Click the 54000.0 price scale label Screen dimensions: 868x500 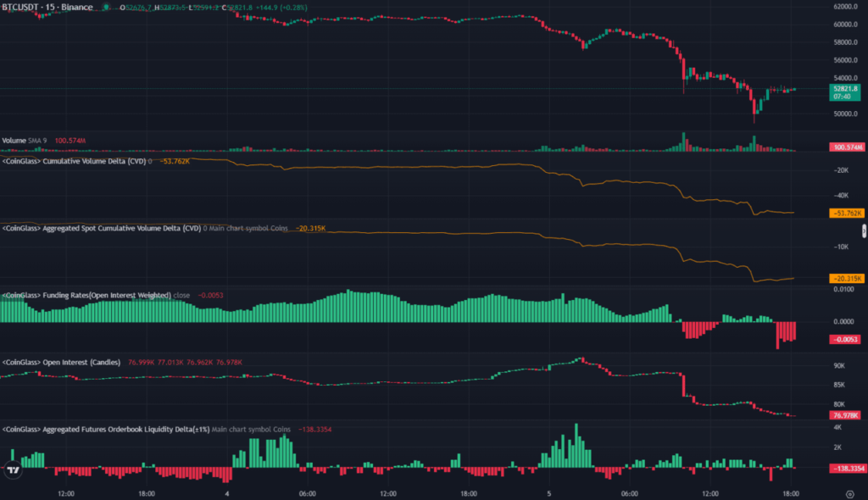tap(845, 77)
